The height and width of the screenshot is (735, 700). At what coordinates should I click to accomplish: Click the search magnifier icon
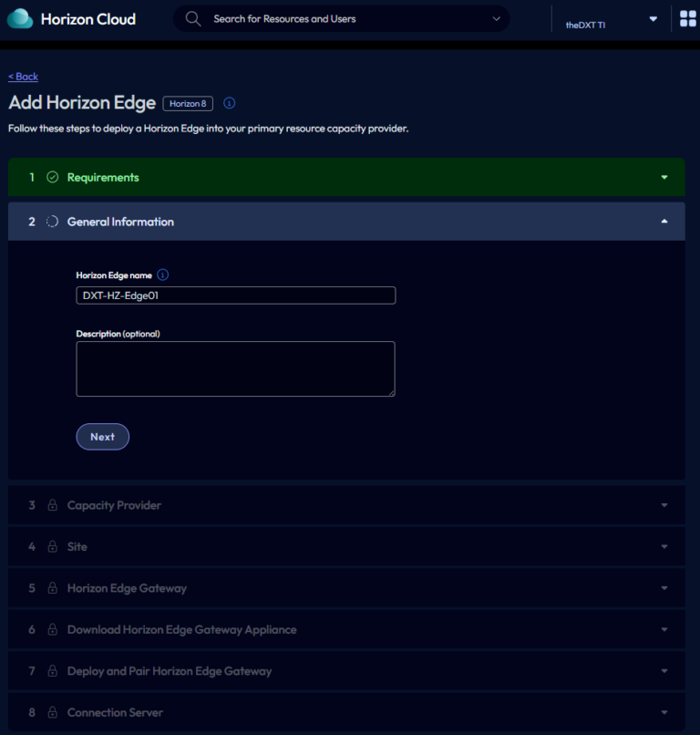(192, 19)
